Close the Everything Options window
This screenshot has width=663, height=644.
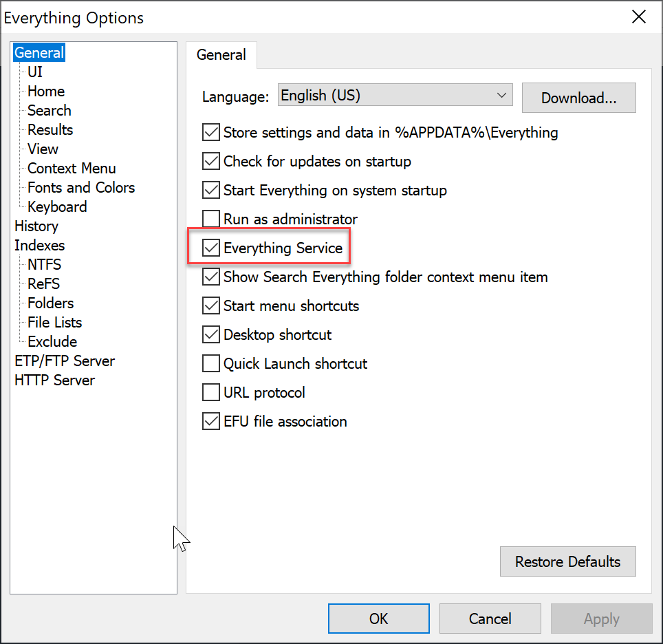638,17
